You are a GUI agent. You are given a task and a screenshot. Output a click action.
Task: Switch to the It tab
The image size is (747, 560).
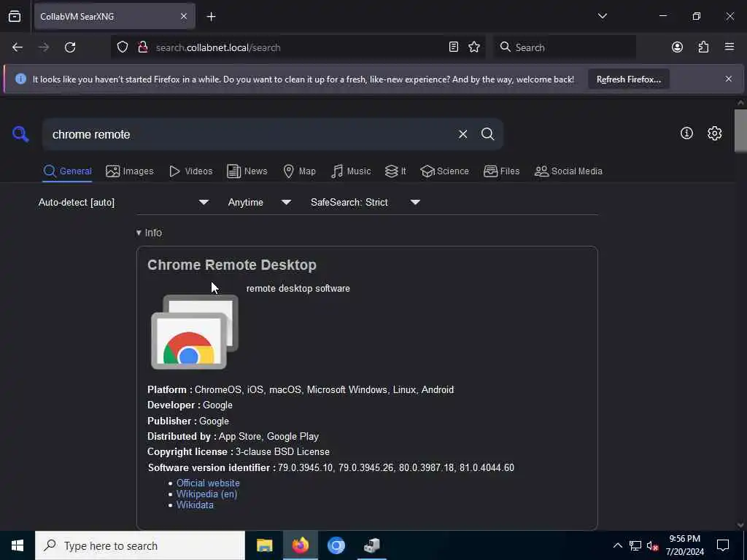click(x=395, y=171)
